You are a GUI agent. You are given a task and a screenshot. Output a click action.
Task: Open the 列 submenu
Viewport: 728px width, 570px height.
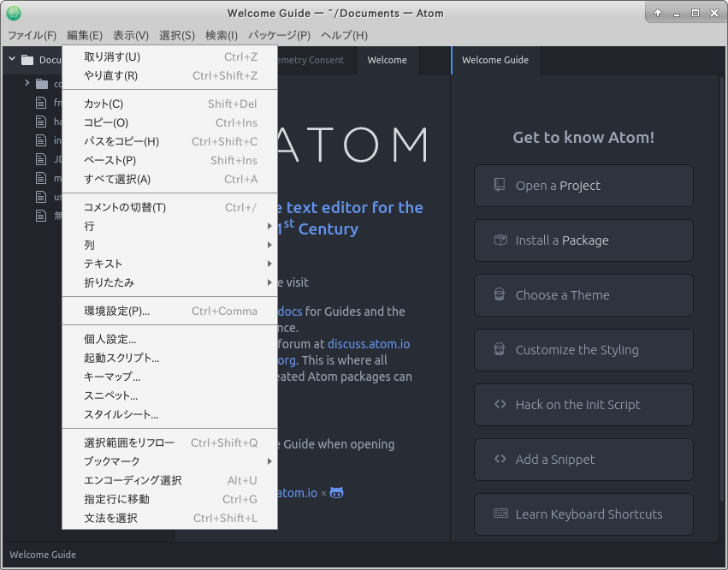coord(169,245)
